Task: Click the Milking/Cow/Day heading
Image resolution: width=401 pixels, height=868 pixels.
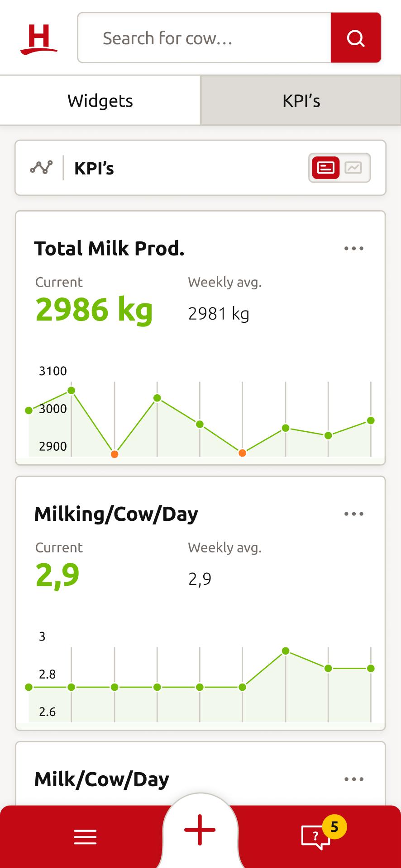Action: tap(116, 514)
